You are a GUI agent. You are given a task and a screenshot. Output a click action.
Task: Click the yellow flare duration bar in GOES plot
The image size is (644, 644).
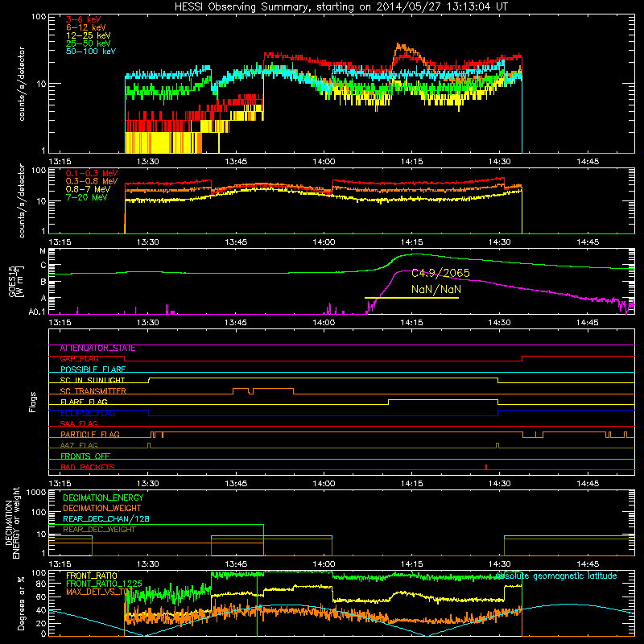tap(411, 298)
